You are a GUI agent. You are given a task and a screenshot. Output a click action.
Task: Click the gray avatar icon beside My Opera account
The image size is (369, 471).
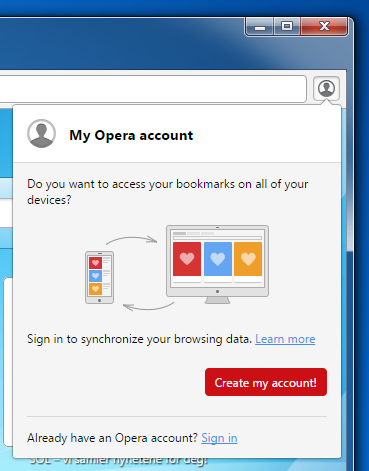[41, 134]
